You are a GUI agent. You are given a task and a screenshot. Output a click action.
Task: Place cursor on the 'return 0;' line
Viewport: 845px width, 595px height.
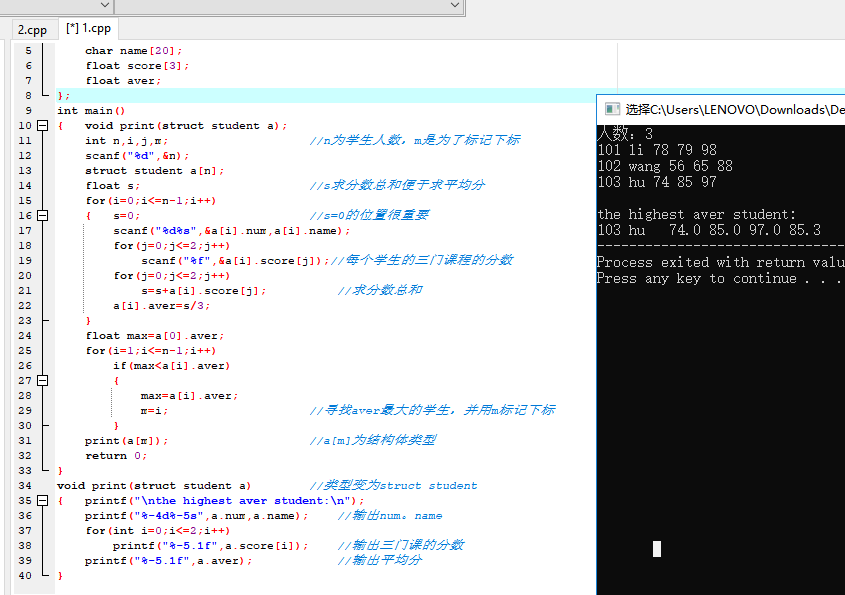click(106, 456)
